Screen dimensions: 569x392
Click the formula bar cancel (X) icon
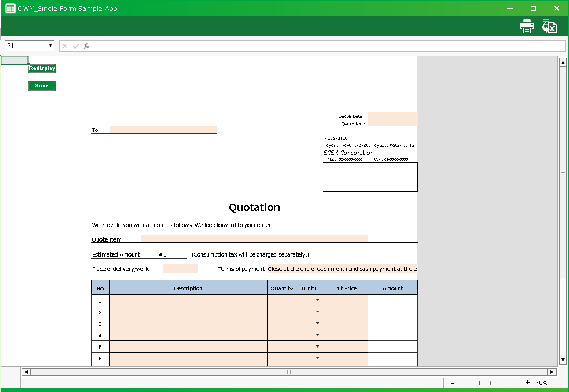coord(65,46)
